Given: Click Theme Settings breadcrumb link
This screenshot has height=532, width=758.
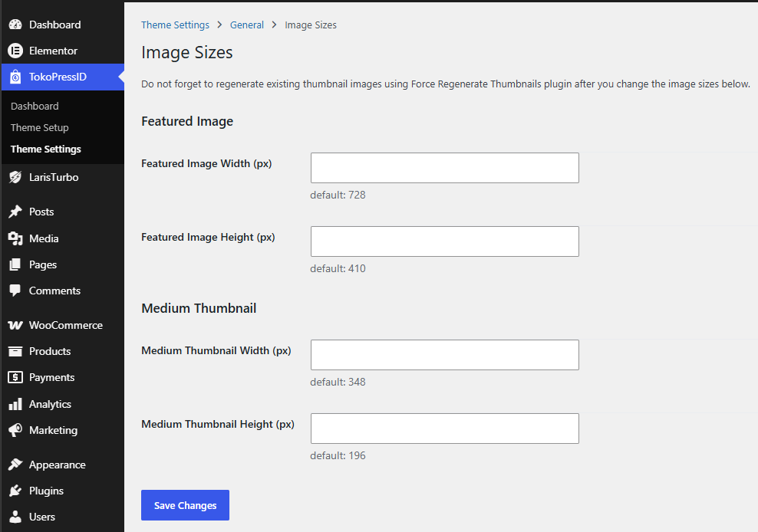Looking at the screenshot, I should (x=175, y=25).
